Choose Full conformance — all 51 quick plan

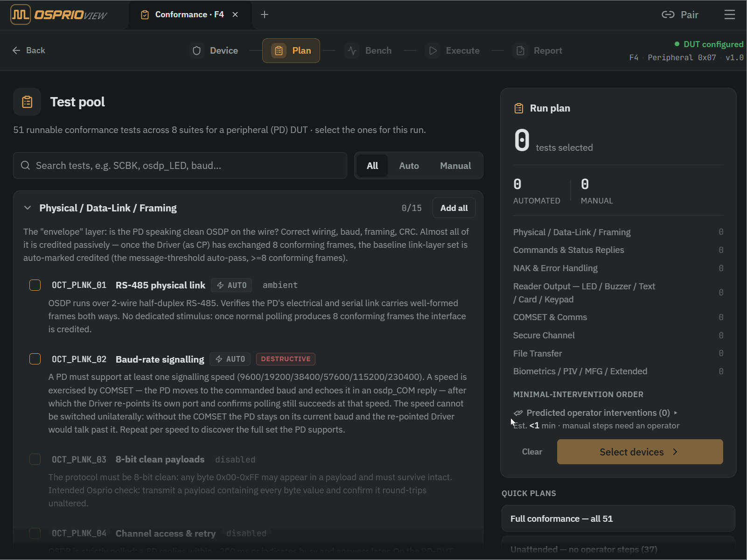click(618, 518)
